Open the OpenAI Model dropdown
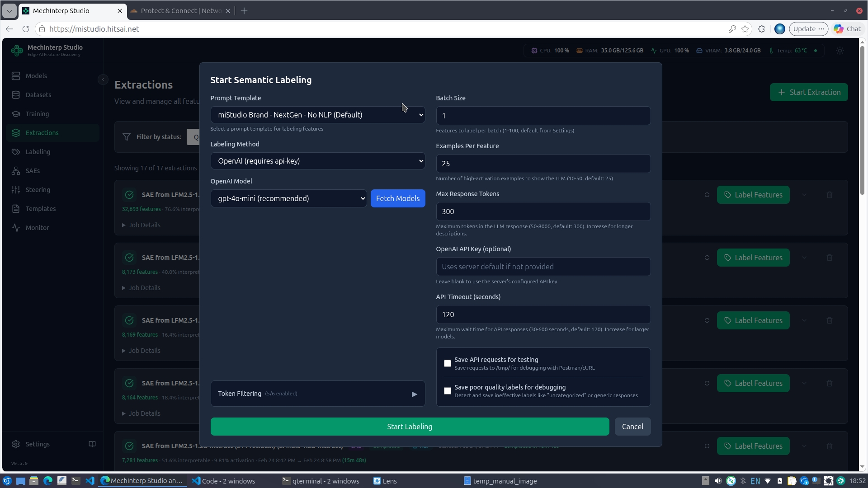The image size is (868, 488). point(288,198)
